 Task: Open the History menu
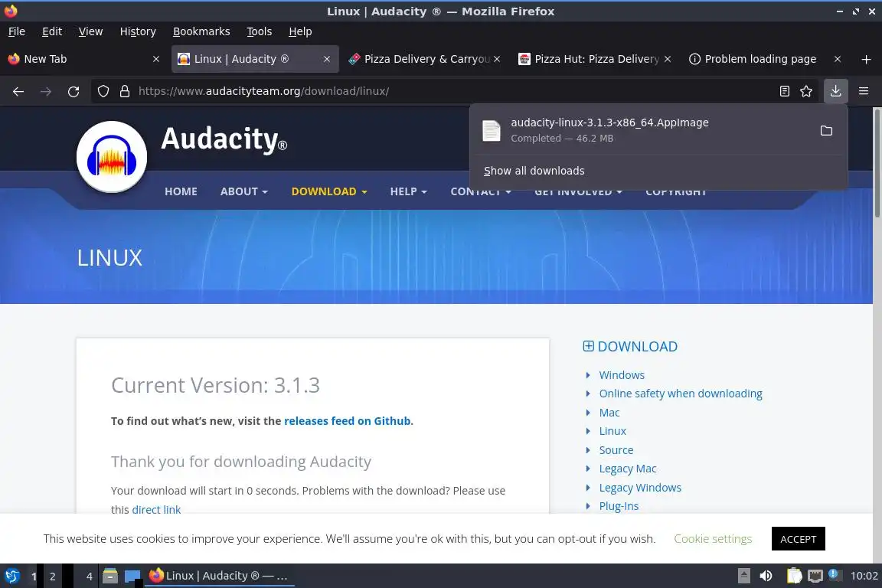(x=138, y=31)
